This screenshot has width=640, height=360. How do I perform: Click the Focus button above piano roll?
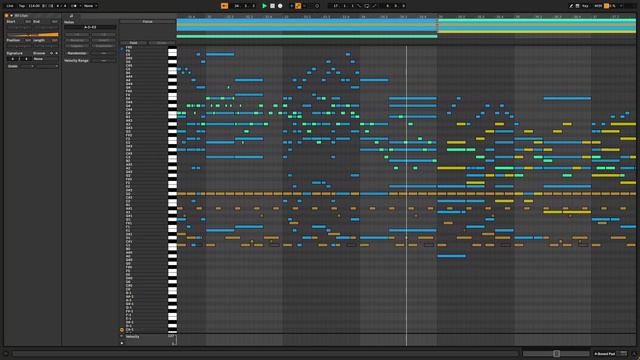point(147,22)
